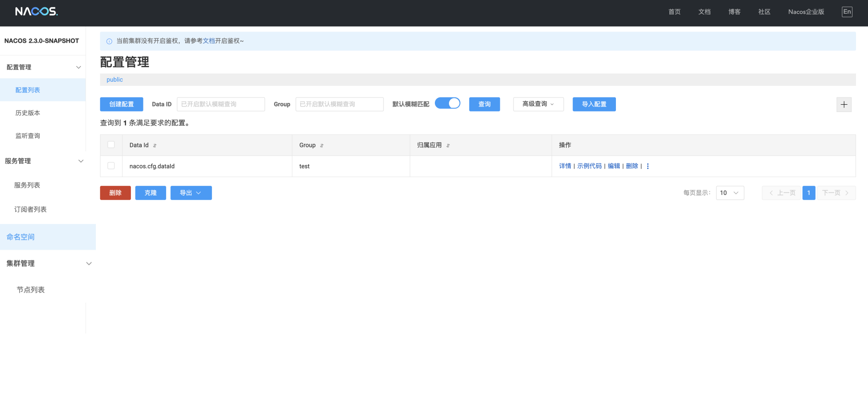Click the red 删除 button below table
Image resolution: width=868 pixels, height=395 pixels.
point(116,193)
